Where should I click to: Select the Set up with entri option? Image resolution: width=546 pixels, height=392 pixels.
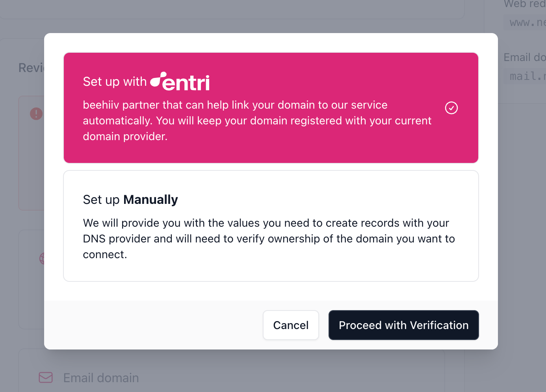pos(271,108)
